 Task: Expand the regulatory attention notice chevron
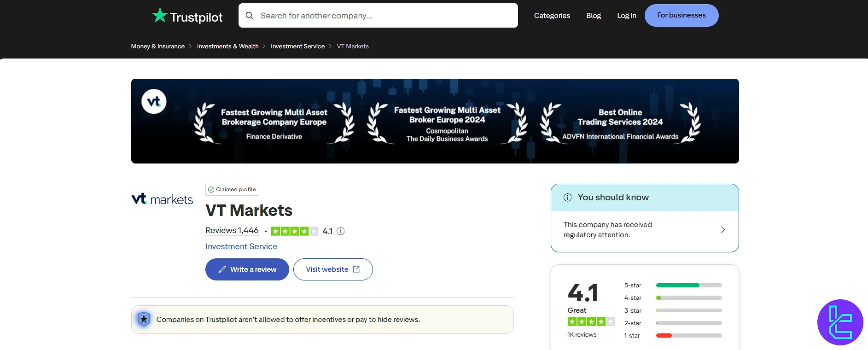pos(722,230)
